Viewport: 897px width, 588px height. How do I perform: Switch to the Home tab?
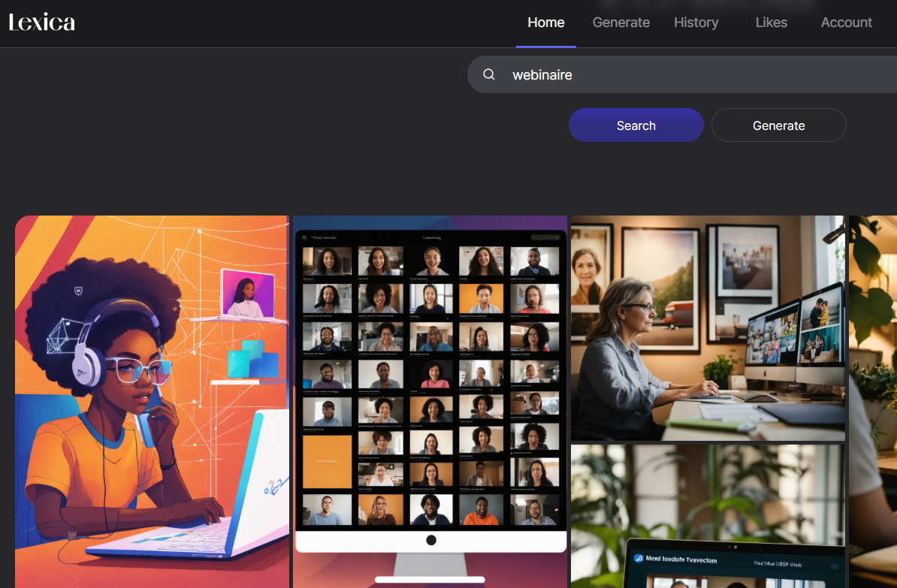coord(545,23)
